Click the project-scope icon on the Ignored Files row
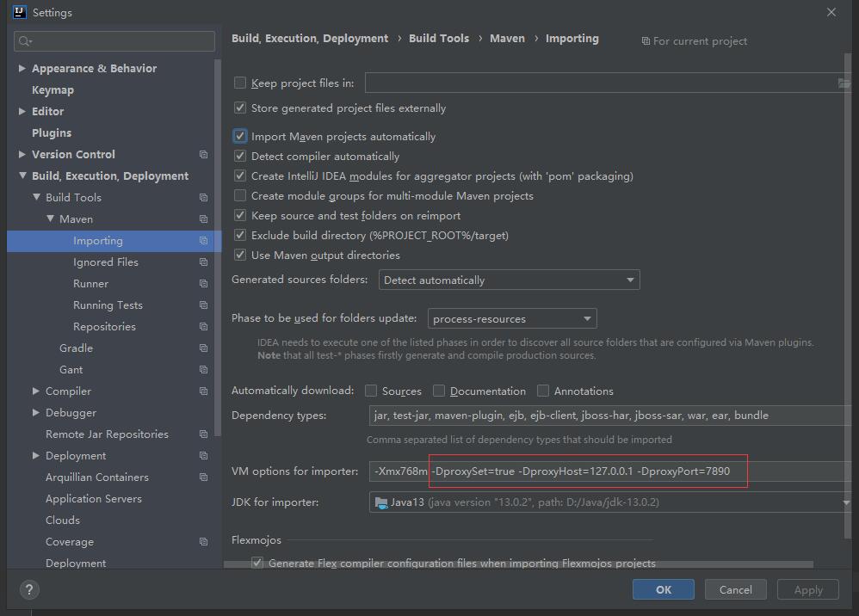859x616 pixels. (203, 262)
